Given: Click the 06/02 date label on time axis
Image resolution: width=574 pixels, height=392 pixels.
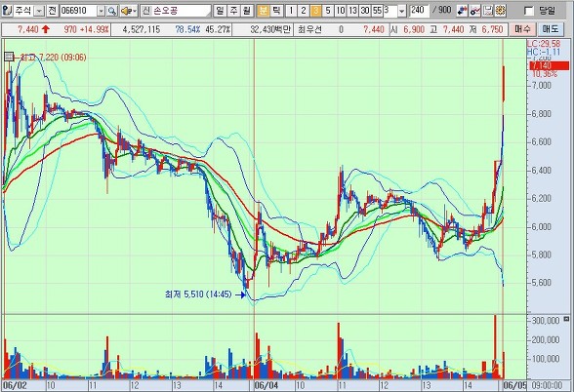Looking at the screenshot, I should click(x=15, y=385).
